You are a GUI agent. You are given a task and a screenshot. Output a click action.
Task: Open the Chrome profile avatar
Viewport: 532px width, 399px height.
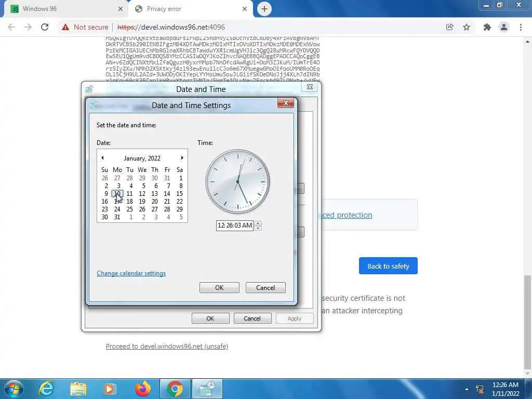click(504, 27)
